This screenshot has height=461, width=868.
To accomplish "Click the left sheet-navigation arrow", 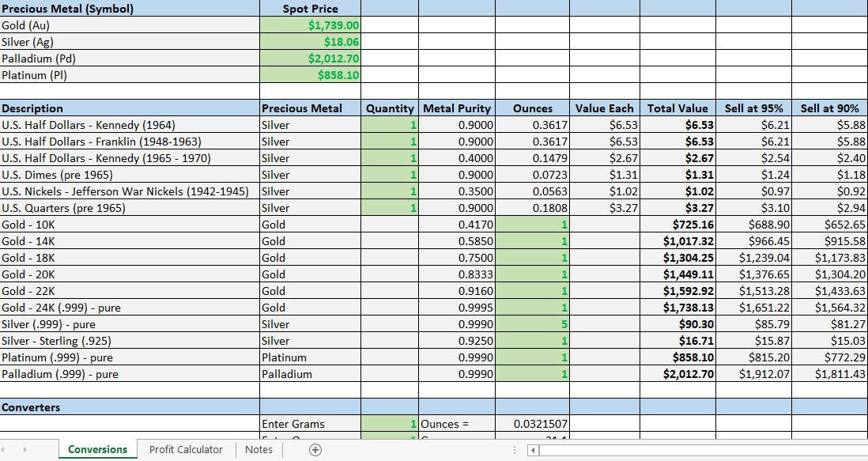I will pyautogui.click(x=9, y=449).
